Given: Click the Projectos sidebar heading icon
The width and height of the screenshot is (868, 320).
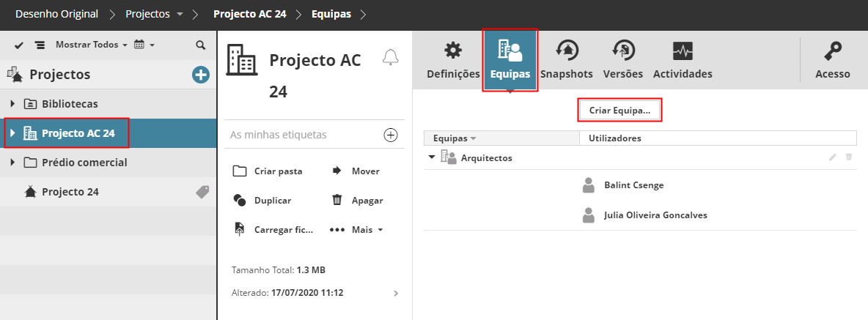Looking at the screenshot, I should [15, 75].
